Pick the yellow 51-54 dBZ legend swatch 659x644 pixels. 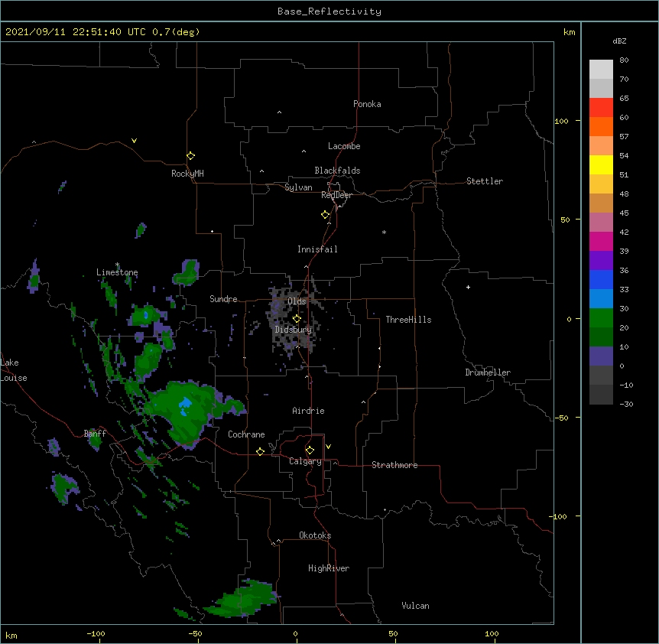pyautogui.click(x=601, y=164)
